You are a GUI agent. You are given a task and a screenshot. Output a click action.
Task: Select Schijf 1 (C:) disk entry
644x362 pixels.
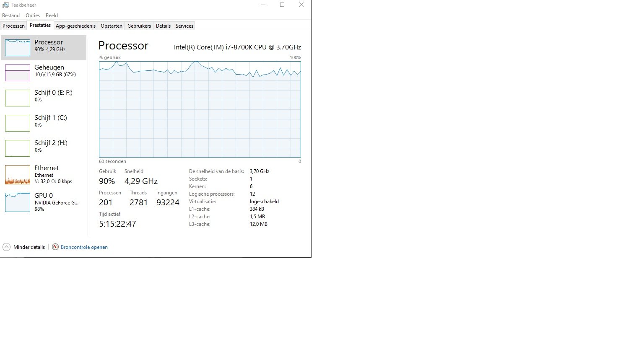(44, 123)
